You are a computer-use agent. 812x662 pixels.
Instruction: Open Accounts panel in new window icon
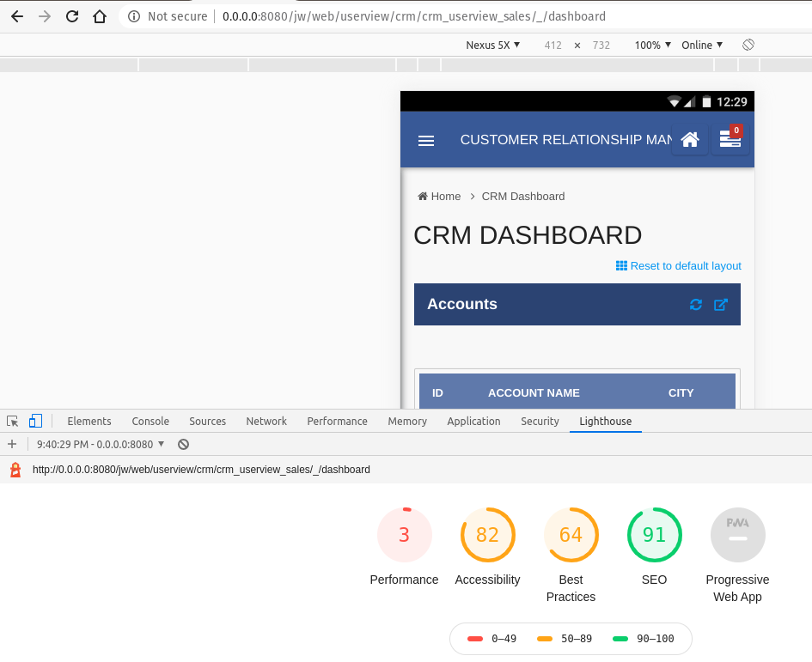721,305
